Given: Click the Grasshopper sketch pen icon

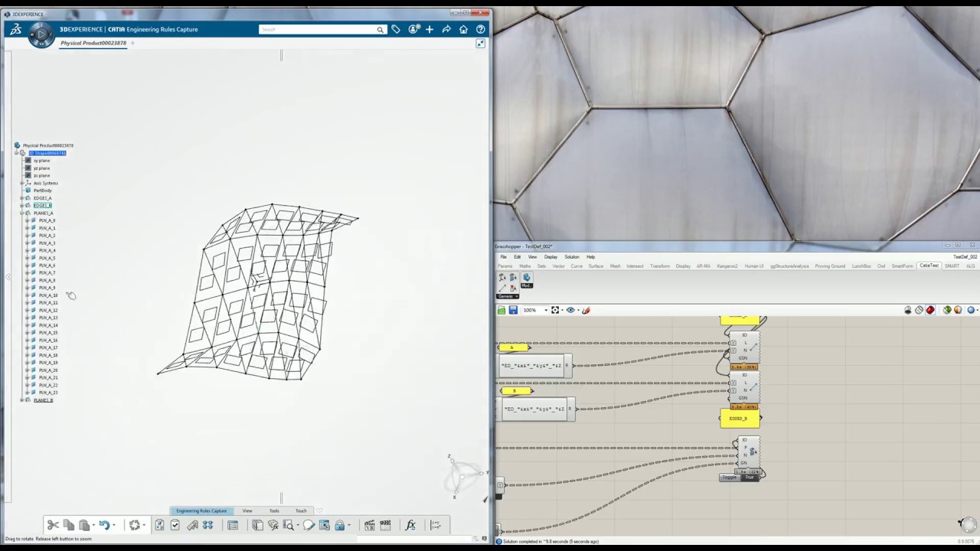Looking at the screenshot, I should click(586, 310).
